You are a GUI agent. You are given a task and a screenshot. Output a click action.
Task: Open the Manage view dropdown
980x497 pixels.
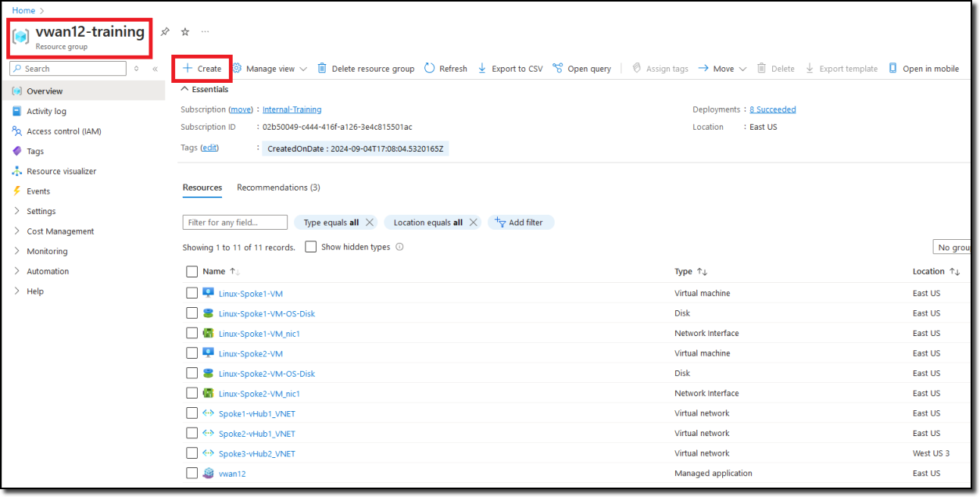tap(270, 69)
